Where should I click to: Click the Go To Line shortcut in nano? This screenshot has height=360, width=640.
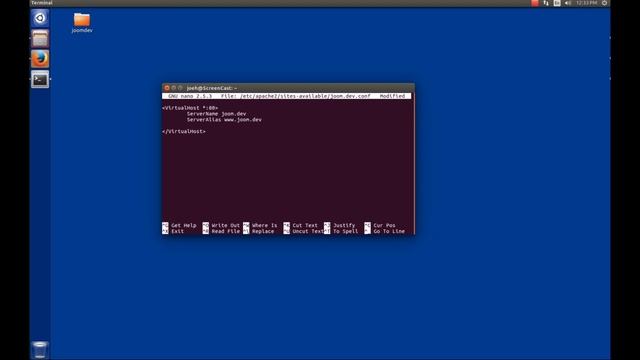384,231
